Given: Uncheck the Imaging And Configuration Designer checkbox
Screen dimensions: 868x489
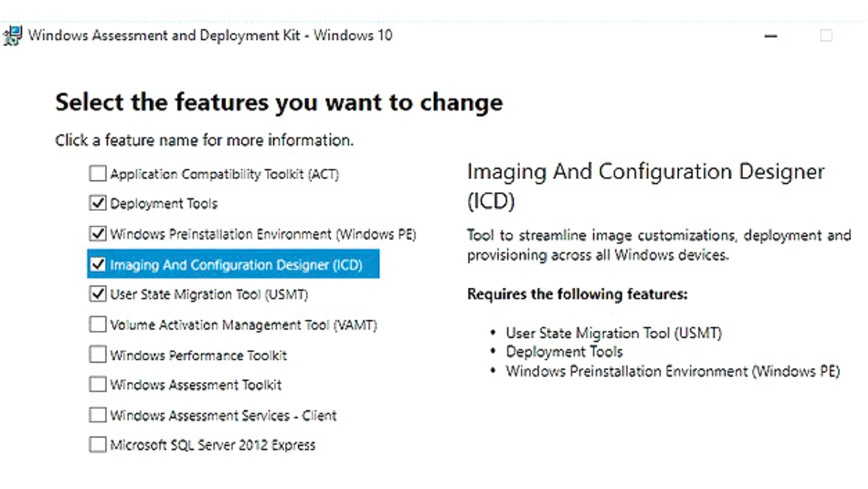Looking at the screenshot, I should pyautogui.click(x=98, y=264).
